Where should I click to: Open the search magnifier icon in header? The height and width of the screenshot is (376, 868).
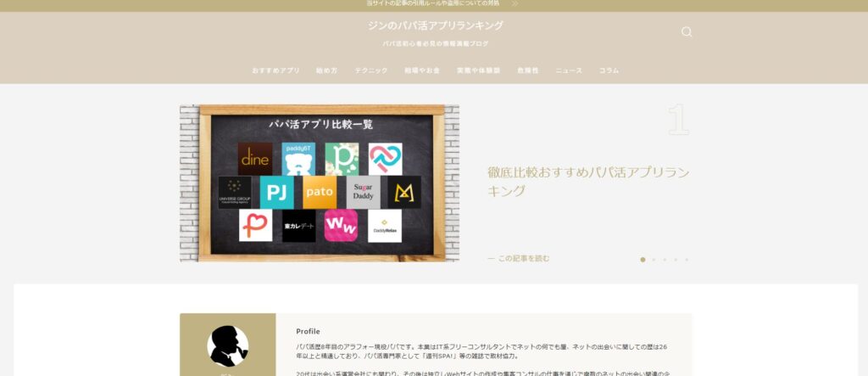click(x=687, y=31)
